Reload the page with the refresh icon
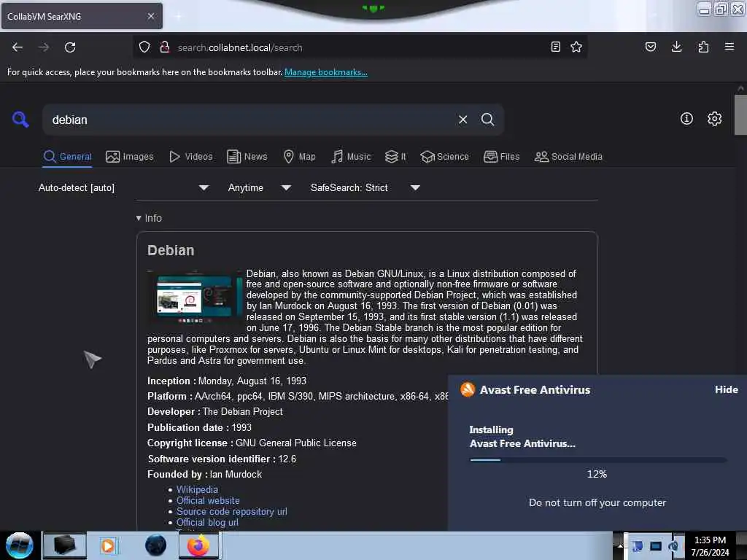 click(x=70, y=47)
